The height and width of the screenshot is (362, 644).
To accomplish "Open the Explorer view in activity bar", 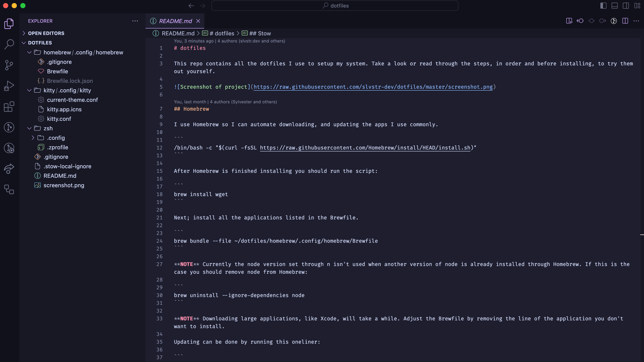I will (x=9, y=24).
